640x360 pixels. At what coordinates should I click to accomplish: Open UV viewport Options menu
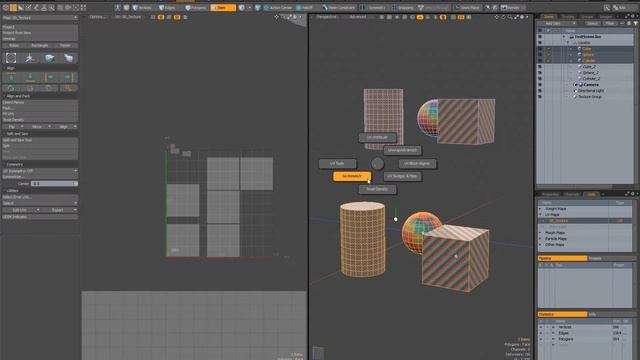click(x=97, y=17)
